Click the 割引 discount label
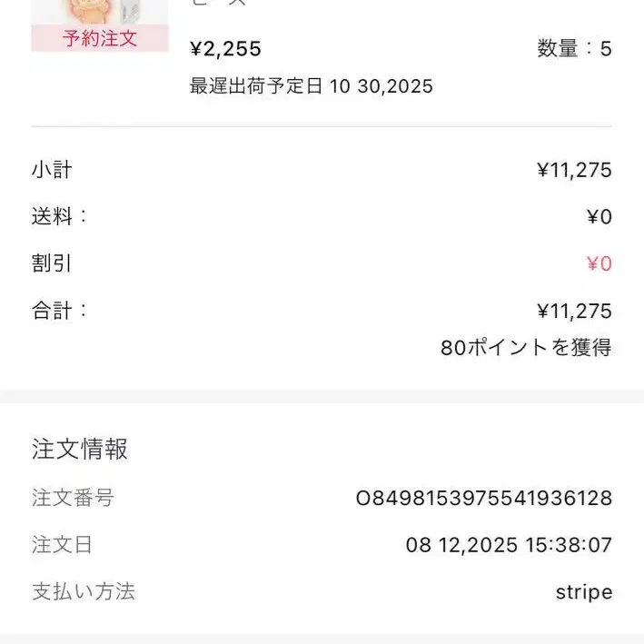This screenshot has height=644, width=644. click(52, 264)
